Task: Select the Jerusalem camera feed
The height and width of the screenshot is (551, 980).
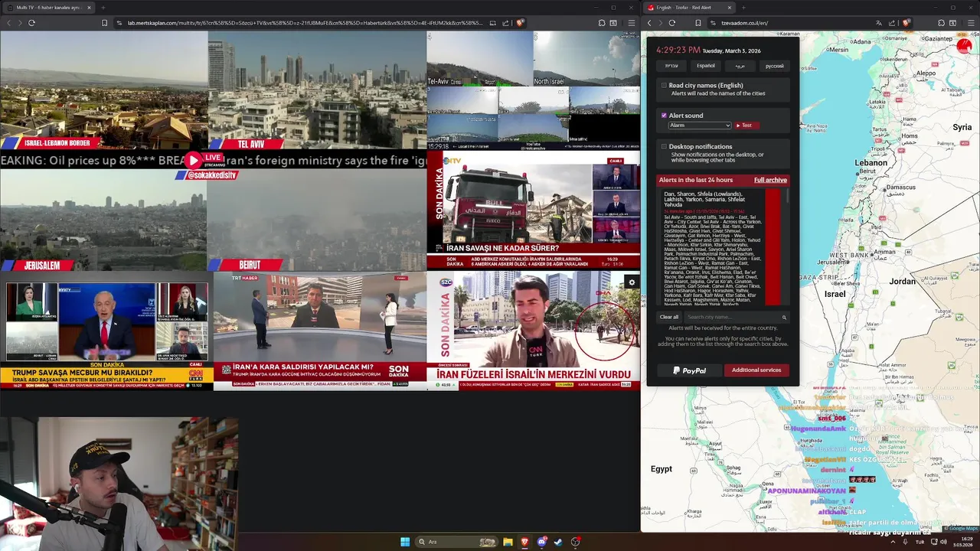Action: (x=103, y=220)
